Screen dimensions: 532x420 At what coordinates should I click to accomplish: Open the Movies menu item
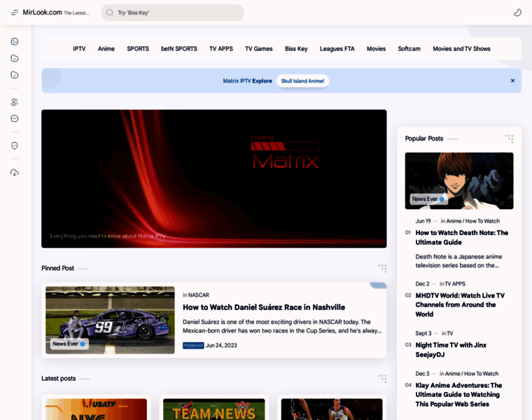tap(376, 49)
